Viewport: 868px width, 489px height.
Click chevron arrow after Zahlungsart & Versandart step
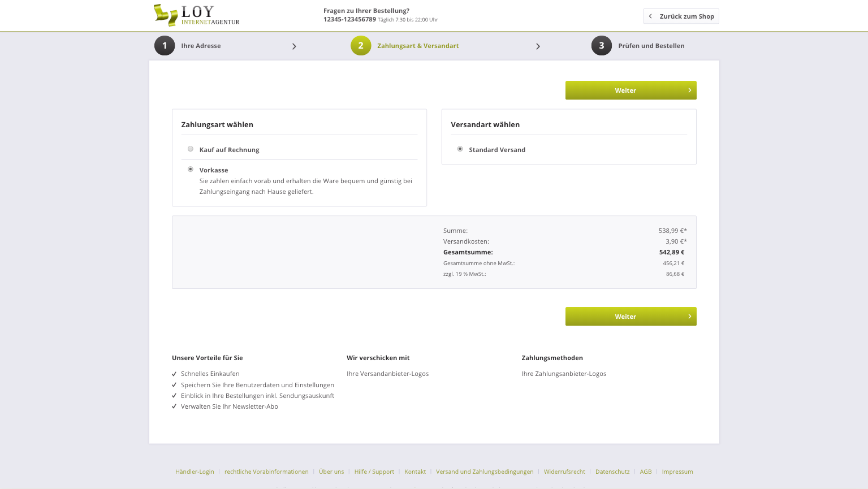coord(538,46)
